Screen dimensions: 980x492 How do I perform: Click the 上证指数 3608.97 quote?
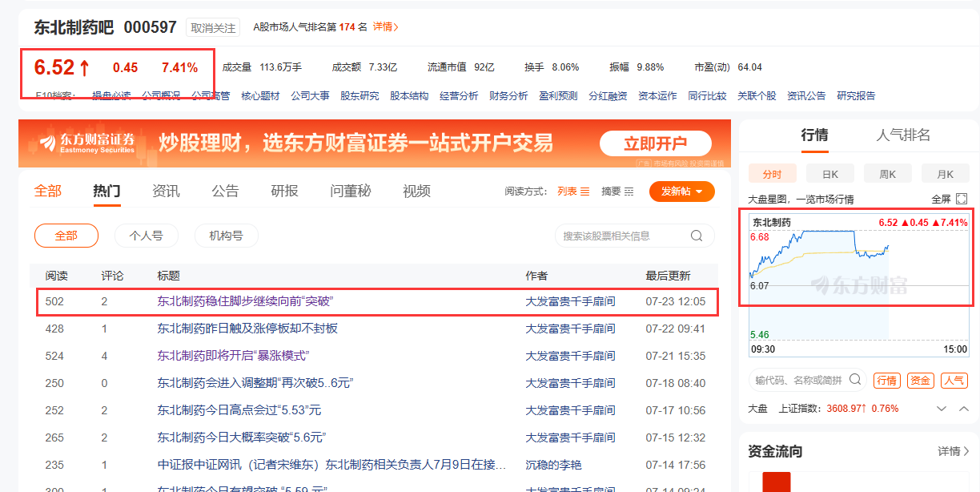coord(838,409)
